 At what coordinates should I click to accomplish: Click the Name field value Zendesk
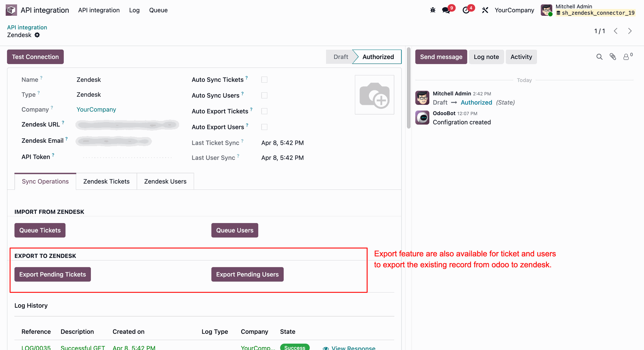coord(89,80)
